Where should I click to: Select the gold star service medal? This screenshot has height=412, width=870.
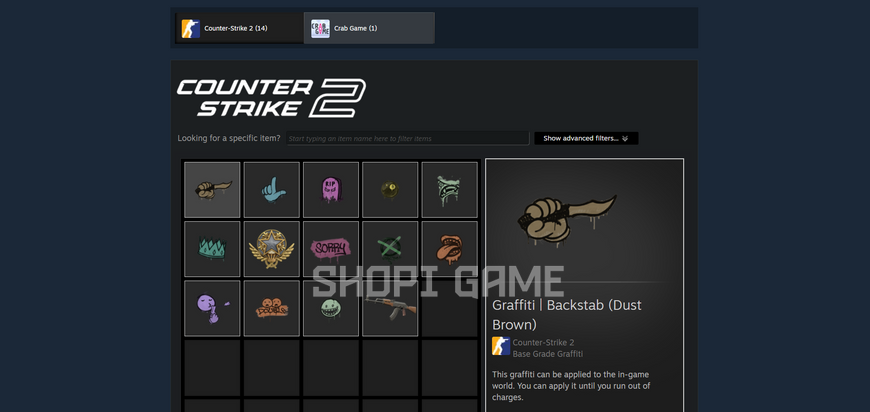[x=271, y=249]
